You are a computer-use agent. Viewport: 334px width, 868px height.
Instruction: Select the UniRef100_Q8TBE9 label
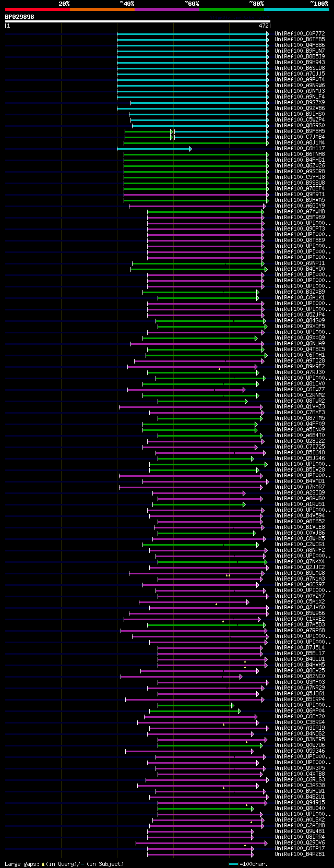(x=300, y=240)
